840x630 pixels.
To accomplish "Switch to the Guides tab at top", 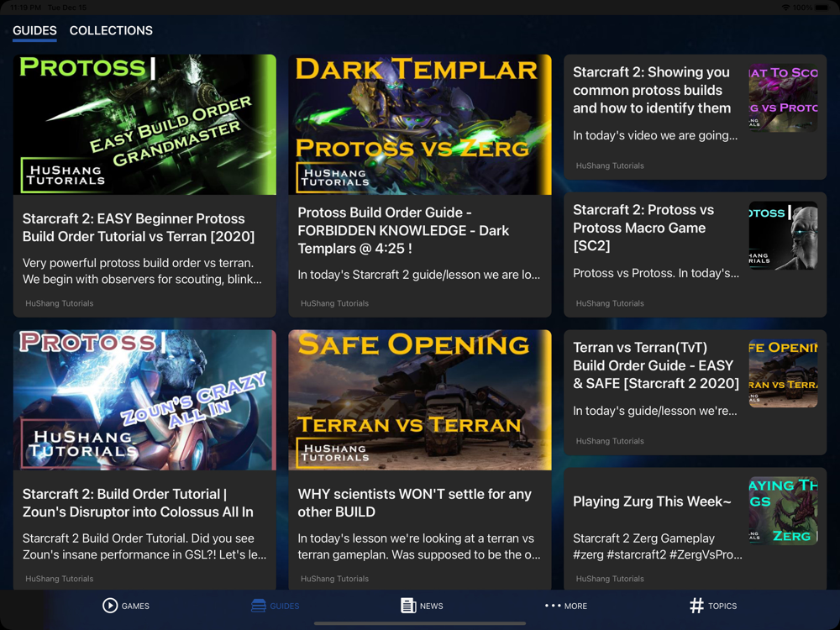I will tap(34, 30).
